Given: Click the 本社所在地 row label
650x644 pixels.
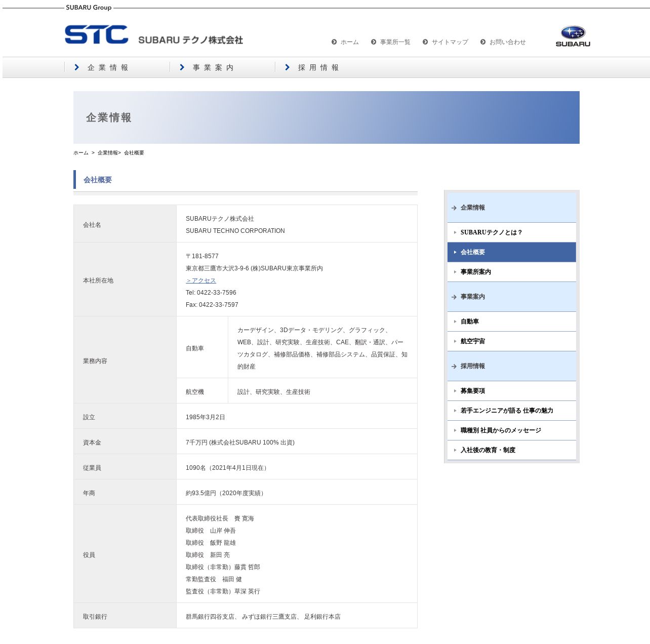Looking at the screenshot, I should click(98, 280).
